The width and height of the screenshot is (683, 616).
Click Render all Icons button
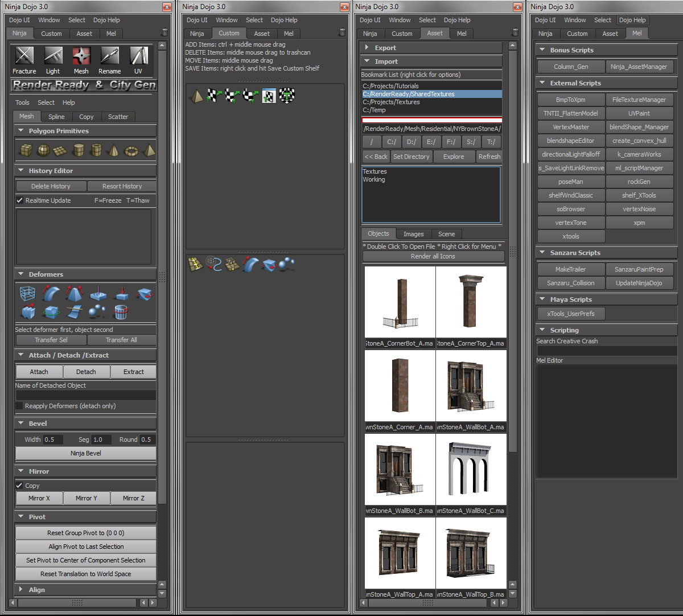pyautogui.click(x=433, y=256)
